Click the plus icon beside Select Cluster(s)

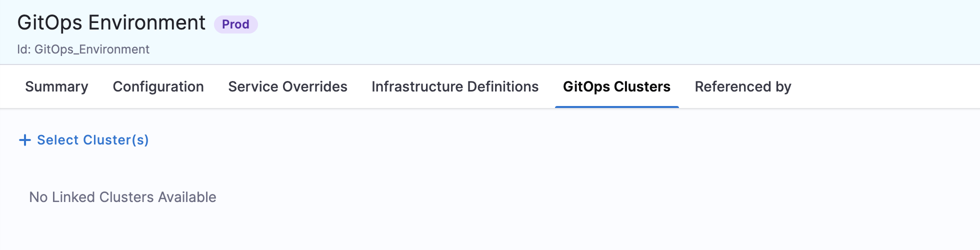[24, 140]
